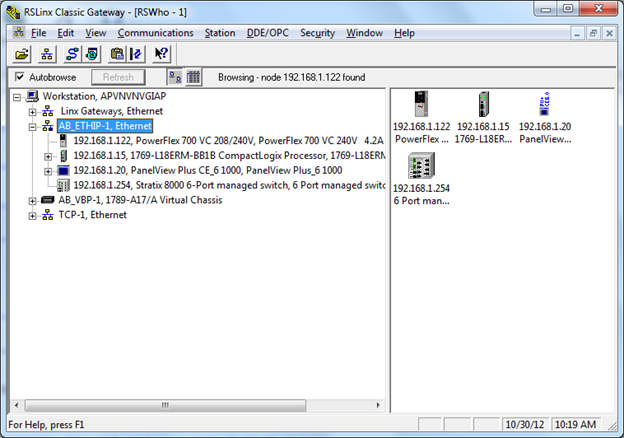624x438 pixels.
Task: Open the File menu
Action: click(39, 33)
